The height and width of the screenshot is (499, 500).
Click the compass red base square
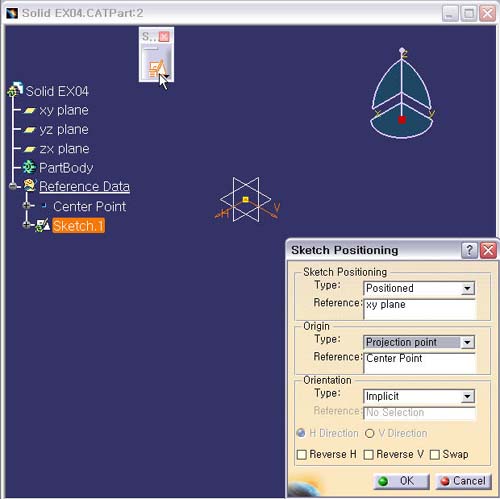point(402,120)
